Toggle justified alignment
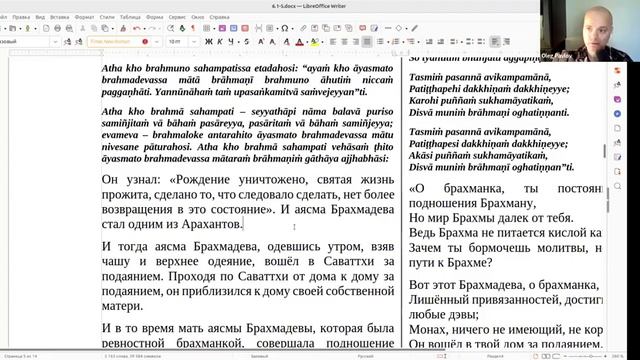The image size is (640, 360). [367, 42]
